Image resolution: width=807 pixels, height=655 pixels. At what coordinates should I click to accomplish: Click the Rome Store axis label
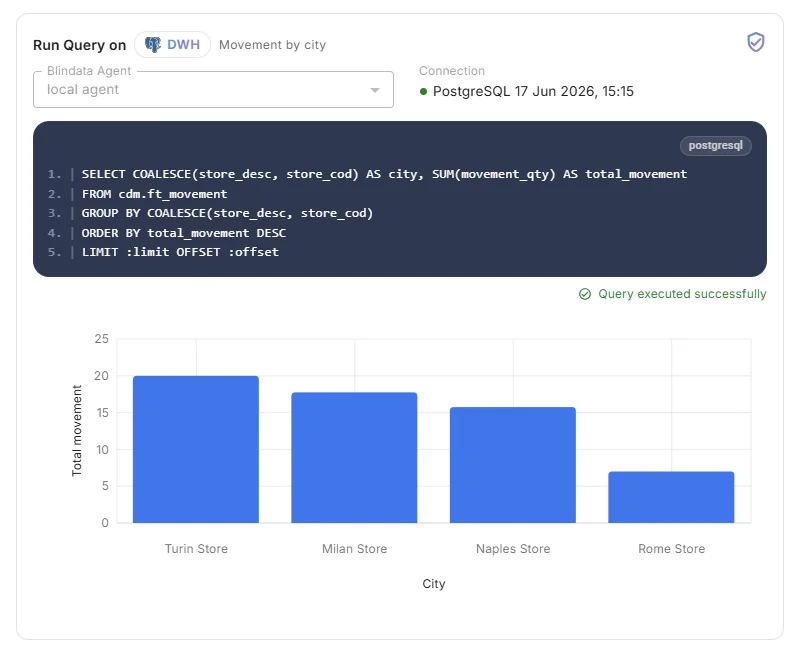[672, 548]
